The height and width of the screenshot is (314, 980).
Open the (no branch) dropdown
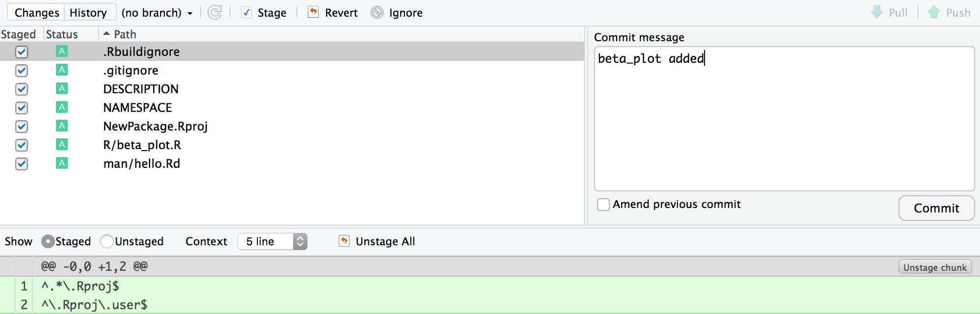pos(157,13)
